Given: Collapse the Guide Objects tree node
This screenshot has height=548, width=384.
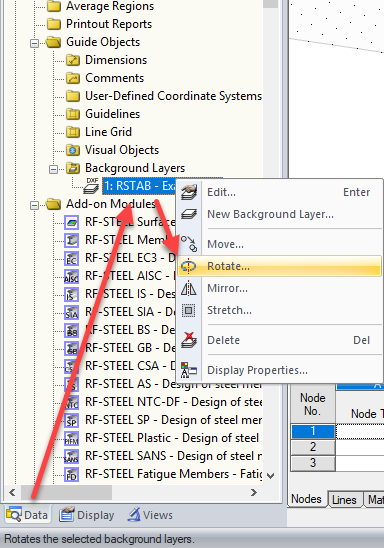Looking at the screenshot, I should [34, 43].
